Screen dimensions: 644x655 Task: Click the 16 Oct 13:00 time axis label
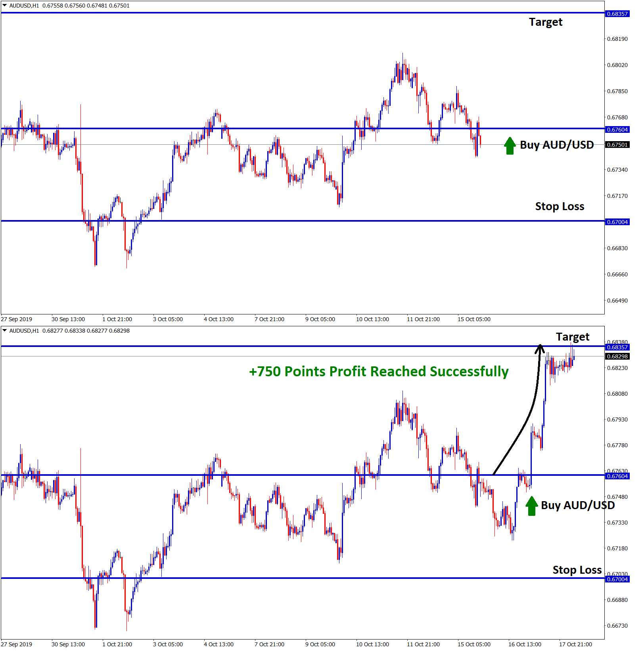coord(525,644)
